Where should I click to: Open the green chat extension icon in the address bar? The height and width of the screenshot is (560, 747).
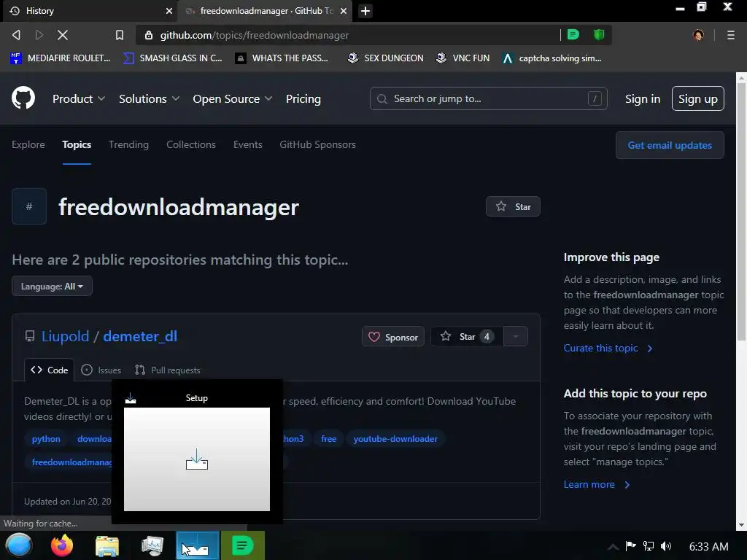click(x=573, y=34)
